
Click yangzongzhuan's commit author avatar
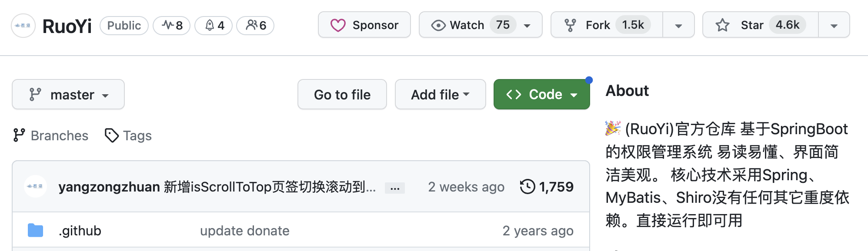pos(35,187)
